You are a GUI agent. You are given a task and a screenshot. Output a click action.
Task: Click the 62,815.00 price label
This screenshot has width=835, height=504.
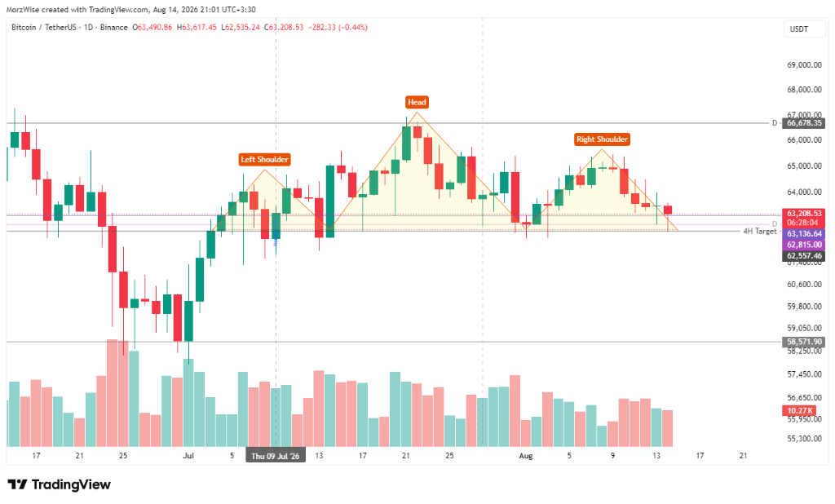coord(804,245)
